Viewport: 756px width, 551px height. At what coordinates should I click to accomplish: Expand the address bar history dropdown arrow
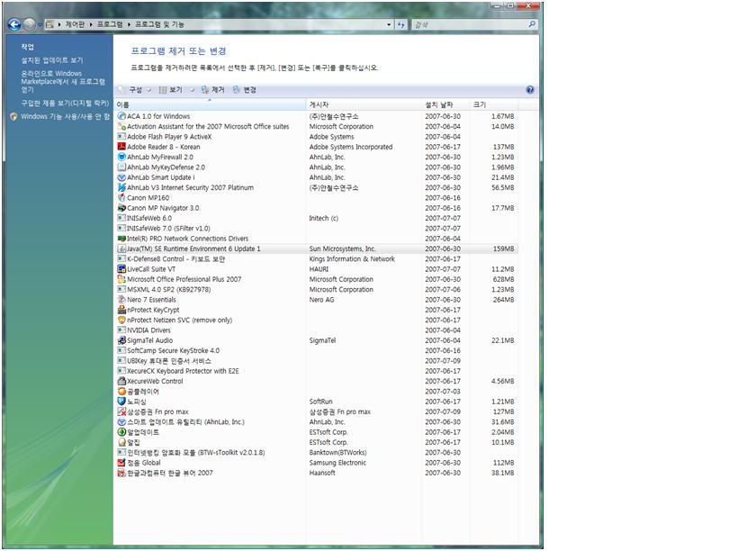pyautogui.click(x=389, y=24)
